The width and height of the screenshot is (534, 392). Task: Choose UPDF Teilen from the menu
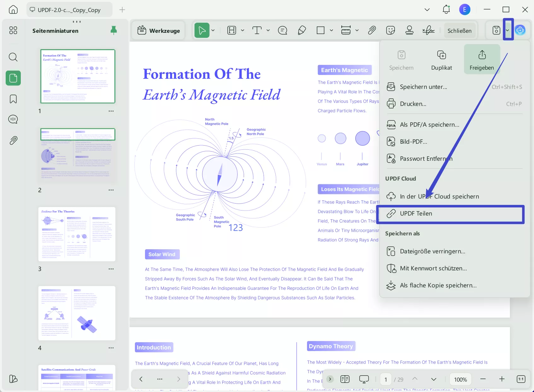click(416, 213)
